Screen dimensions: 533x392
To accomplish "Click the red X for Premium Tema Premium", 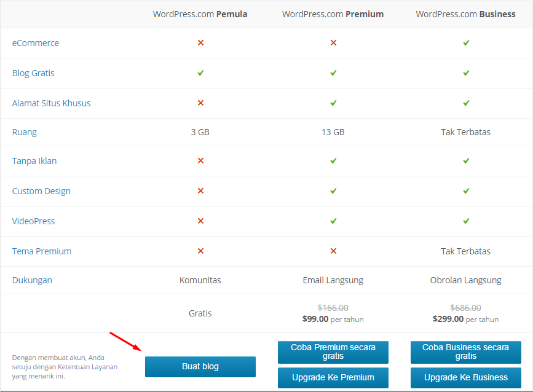I will coord(333,251).
